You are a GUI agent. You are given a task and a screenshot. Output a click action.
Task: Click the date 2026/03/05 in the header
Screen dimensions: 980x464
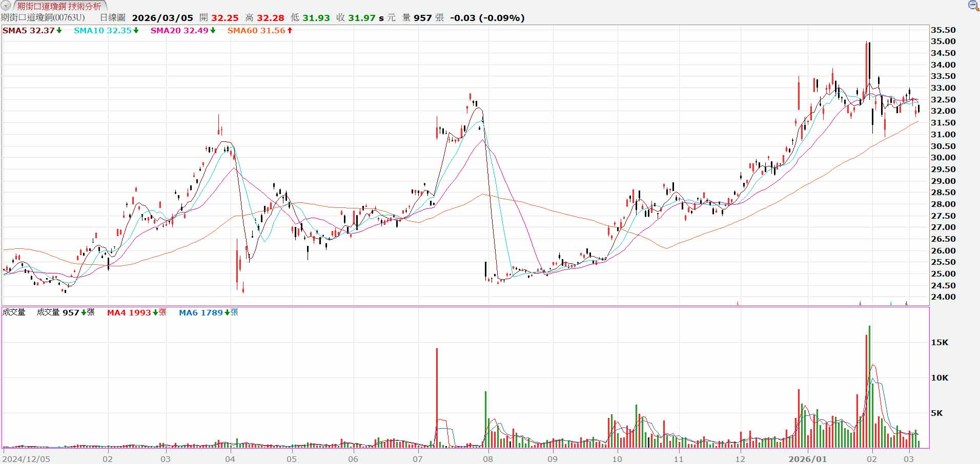pyautogui.click(x=162, y=18)
